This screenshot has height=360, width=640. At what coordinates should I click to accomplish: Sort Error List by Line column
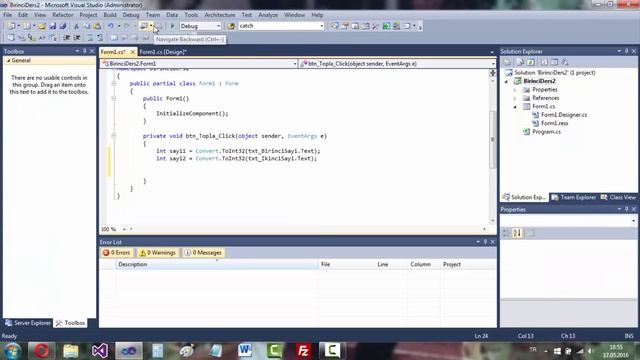coord(391,264)
